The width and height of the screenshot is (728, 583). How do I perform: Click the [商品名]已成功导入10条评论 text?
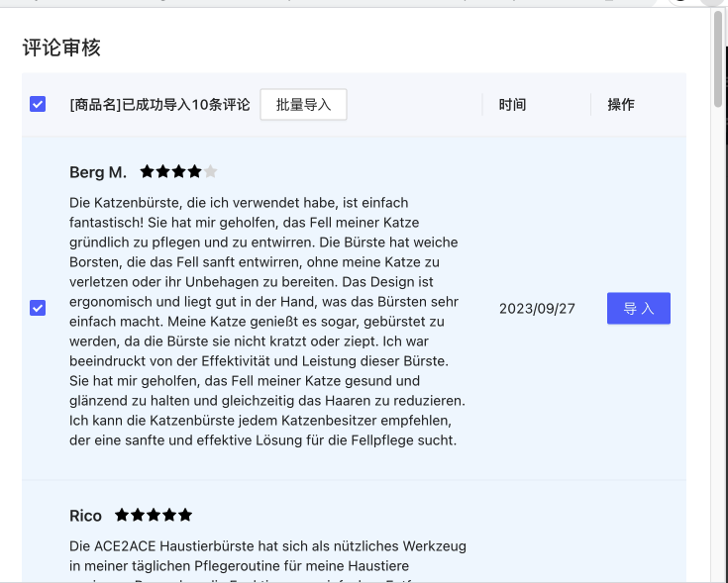click(x=159, y=105)
